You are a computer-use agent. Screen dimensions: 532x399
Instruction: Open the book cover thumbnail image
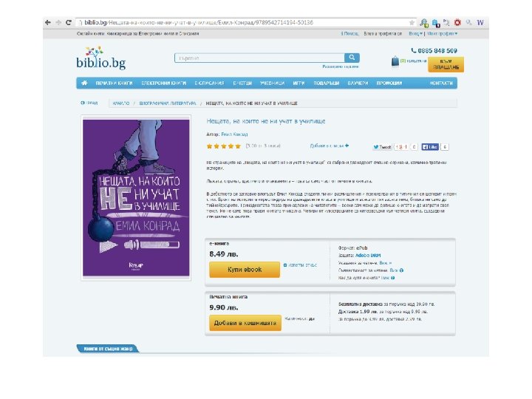[136, 198]
